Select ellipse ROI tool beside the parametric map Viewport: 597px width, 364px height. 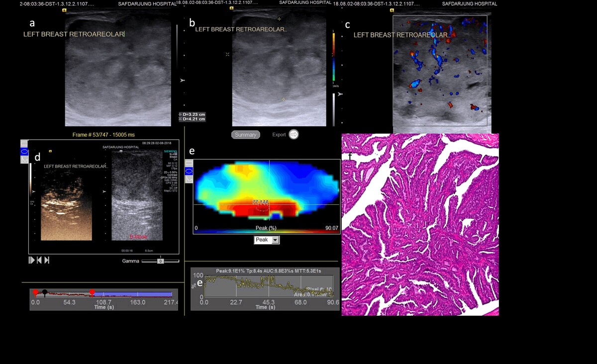pyautogui.click(x=189, y=171)
